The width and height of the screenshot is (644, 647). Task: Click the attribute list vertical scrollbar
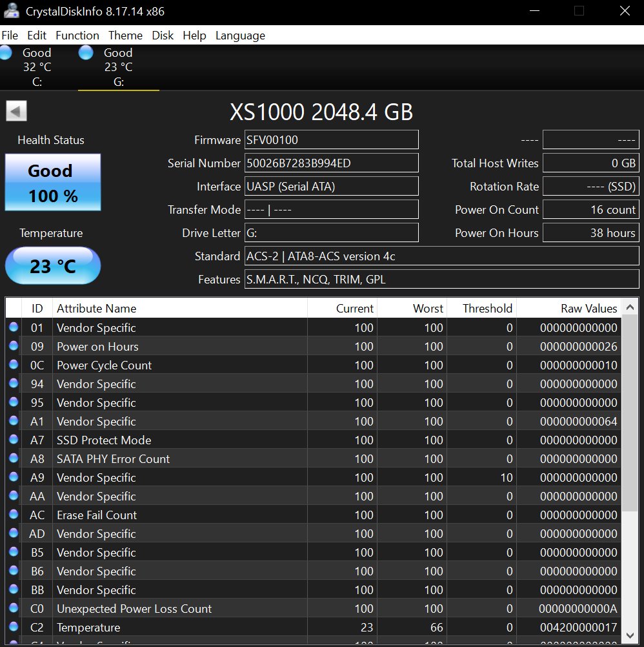point(630,452)
